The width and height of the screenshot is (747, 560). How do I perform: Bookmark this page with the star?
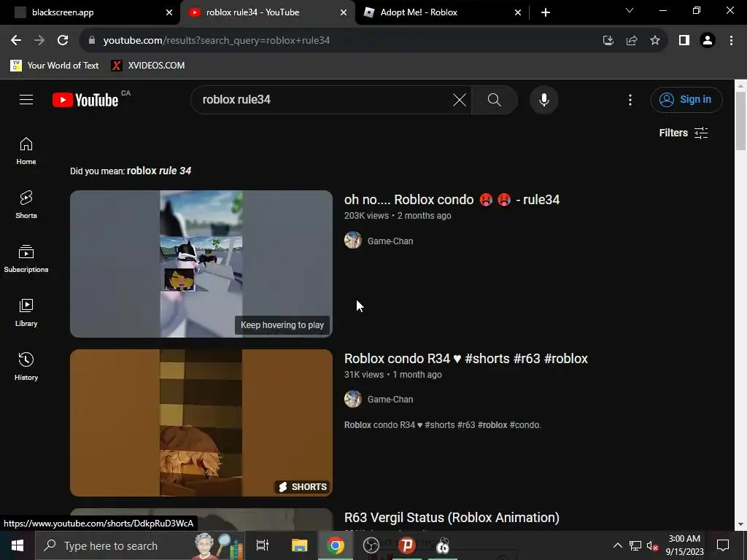(x=655, y=41)
